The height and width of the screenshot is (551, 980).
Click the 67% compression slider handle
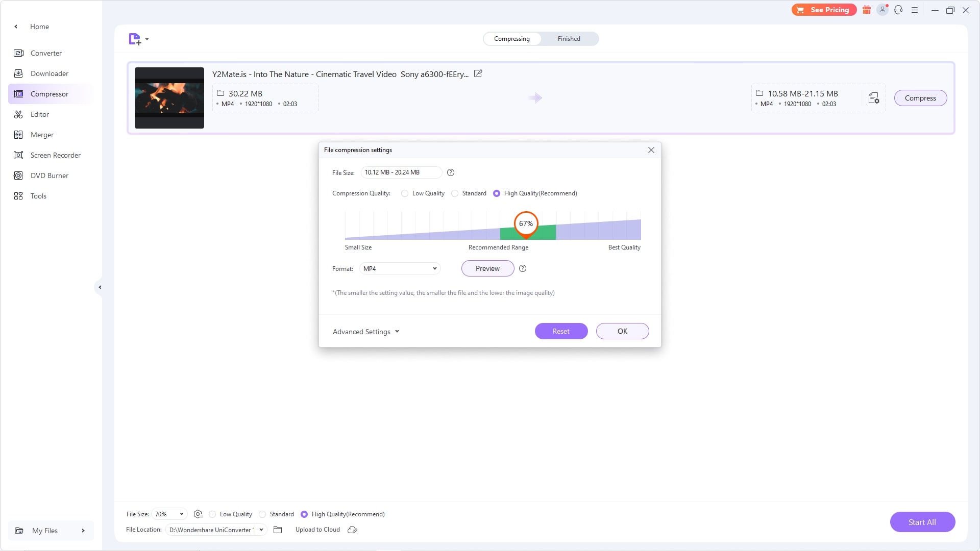[x=526, y=224]
